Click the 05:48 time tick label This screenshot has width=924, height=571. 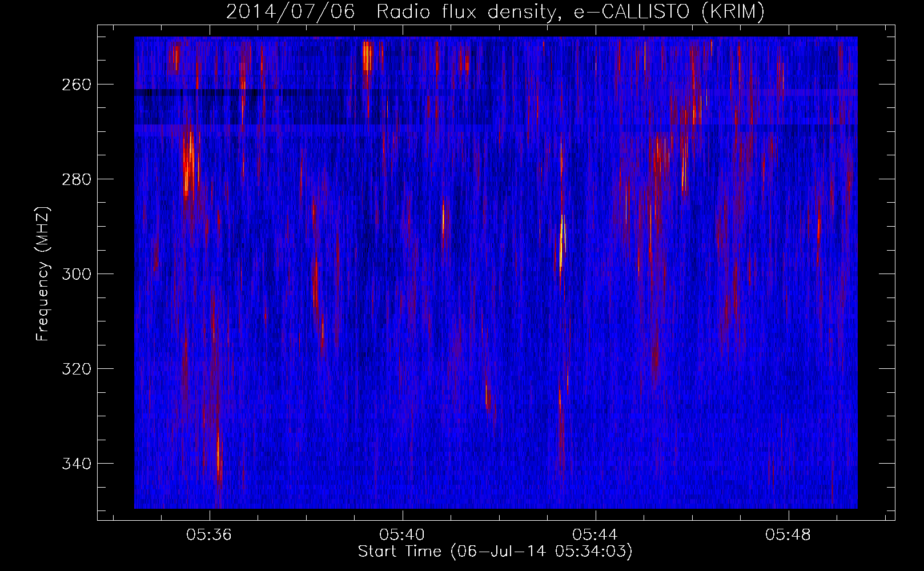(788, 535)
